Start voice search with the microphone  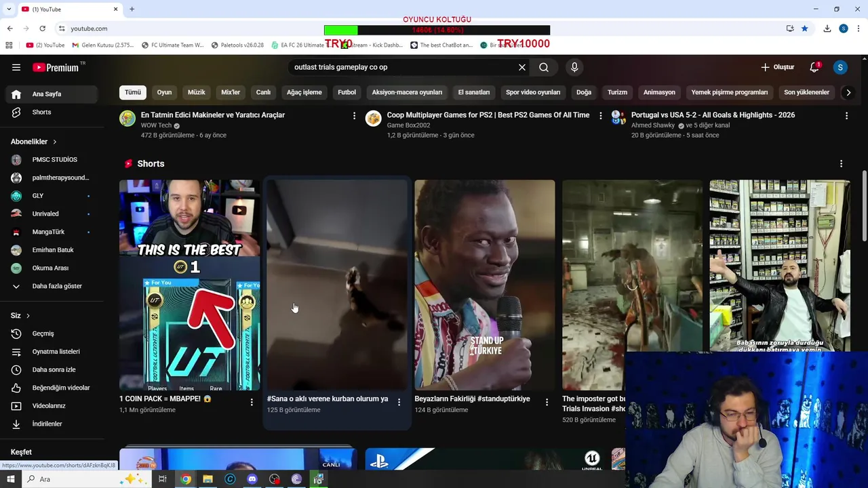point(574,67)
